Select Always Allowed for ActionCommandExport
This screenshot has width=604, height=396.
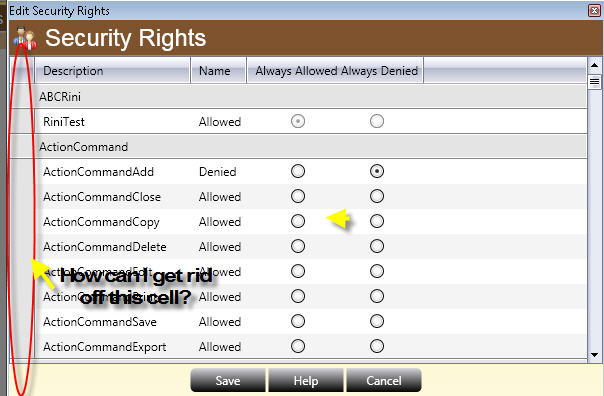pos(298,346)
